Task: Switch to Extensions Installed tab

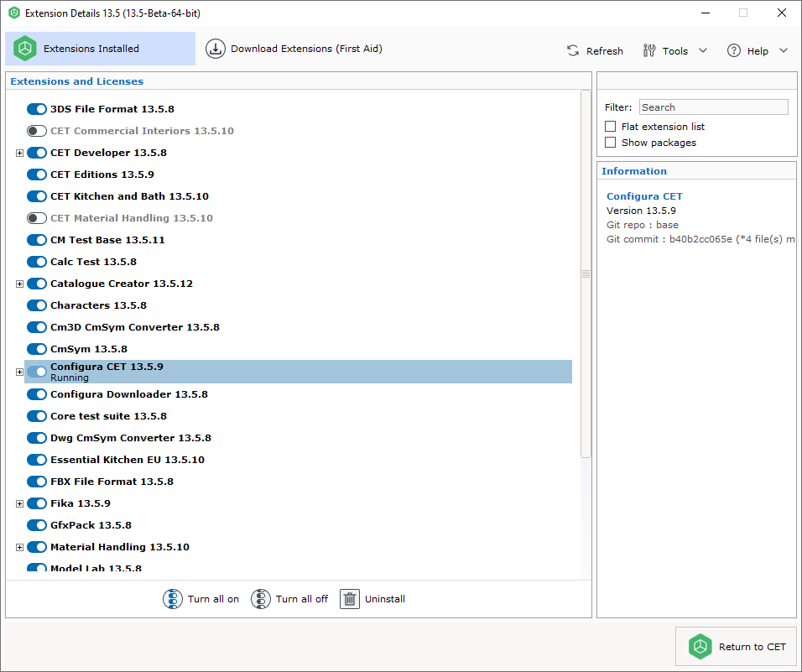Action: 101,49
